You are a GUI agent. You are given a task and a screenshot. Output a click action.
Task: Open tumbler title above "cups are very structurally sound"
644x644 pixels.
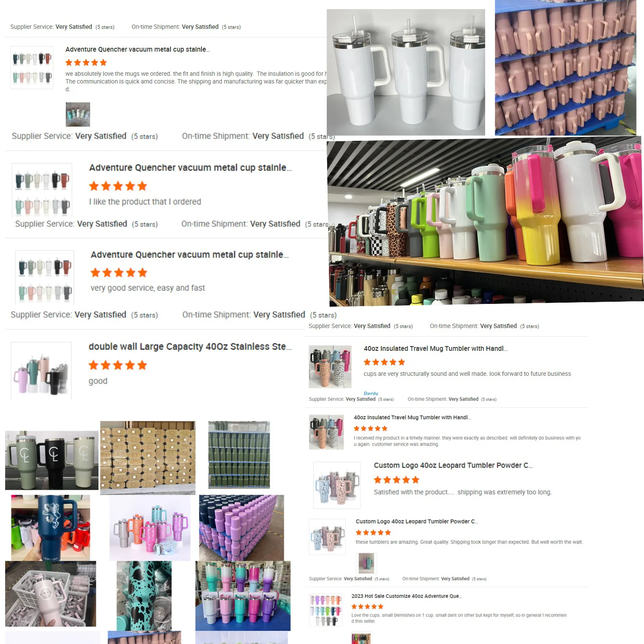click(x=436, y=349)
